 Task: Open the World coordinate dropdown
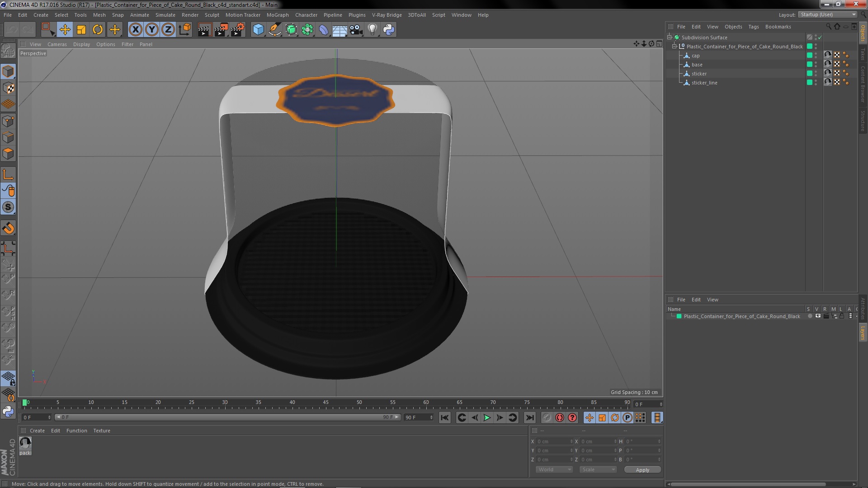[555, 469]
